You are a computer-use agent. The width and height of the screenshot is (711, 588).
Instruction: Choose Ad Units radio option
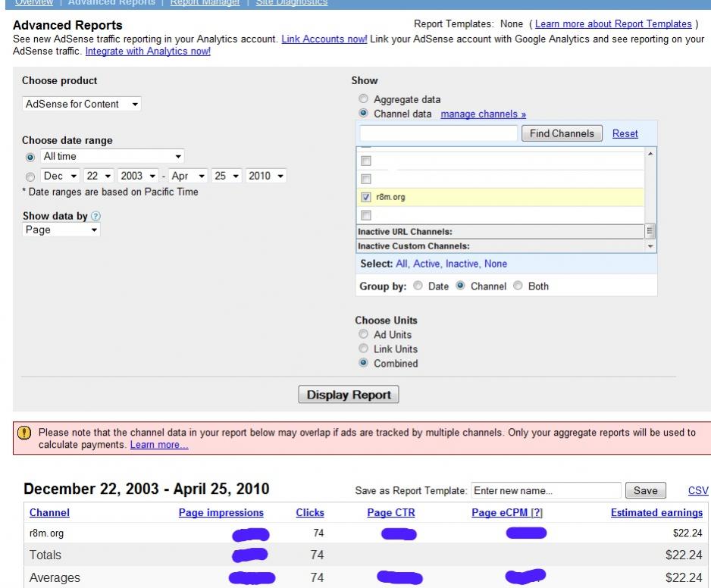[364, 335]
